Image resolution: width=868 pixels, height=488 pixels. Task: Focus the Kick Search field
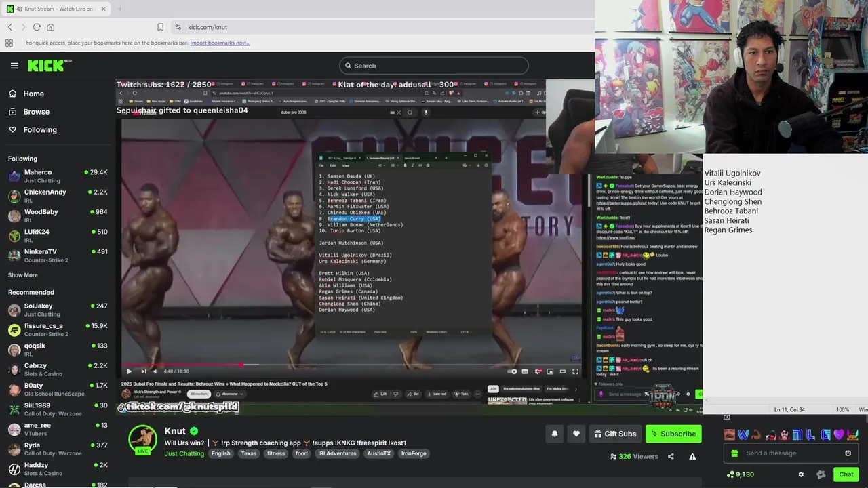click(x=433, y=66)
